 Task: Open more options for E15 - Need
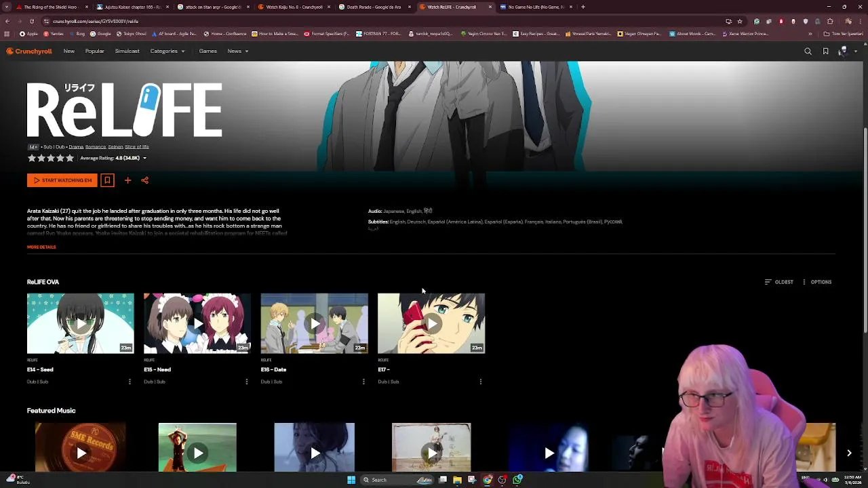tap(246, 382)
